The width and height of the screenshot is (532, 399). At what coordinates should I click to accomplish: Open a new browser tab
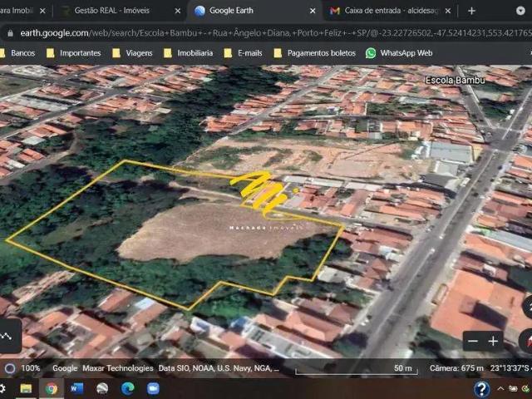coord(471,11)
